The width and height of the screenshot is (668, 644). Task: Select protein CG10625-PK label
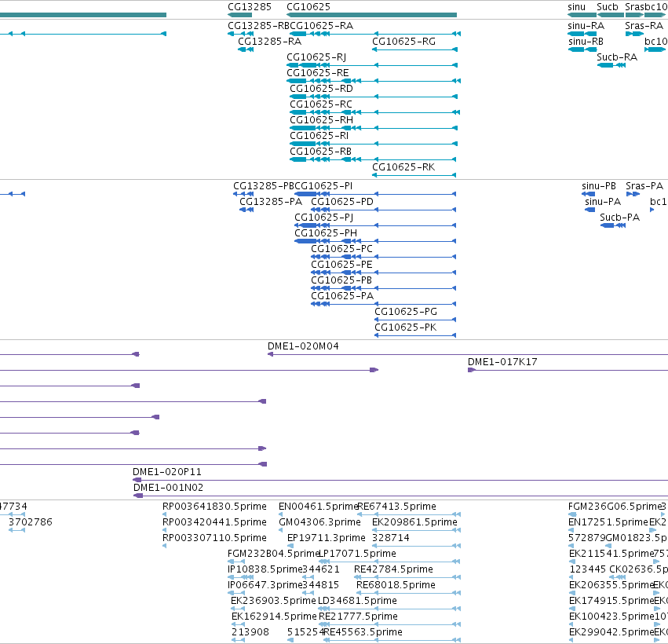tap(406, 327)
